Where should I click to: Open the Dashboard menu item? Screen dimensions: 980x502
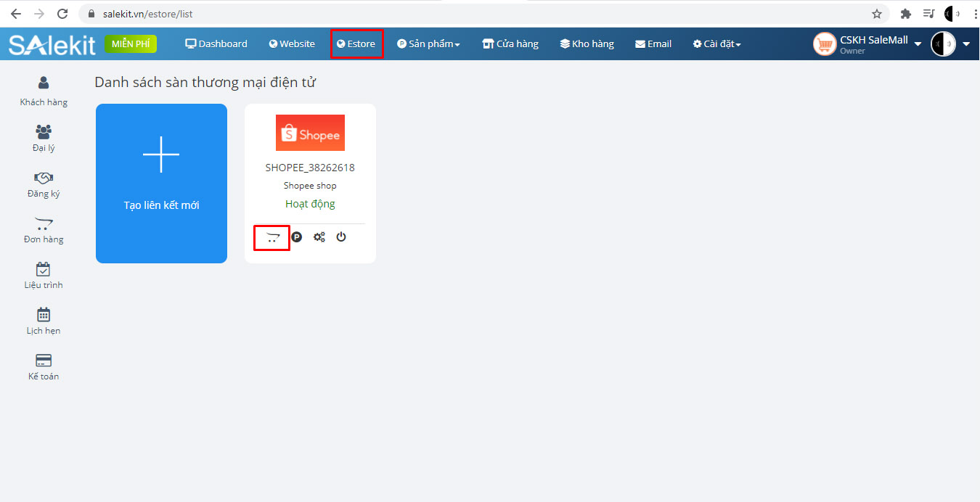(x=216, y=44)
